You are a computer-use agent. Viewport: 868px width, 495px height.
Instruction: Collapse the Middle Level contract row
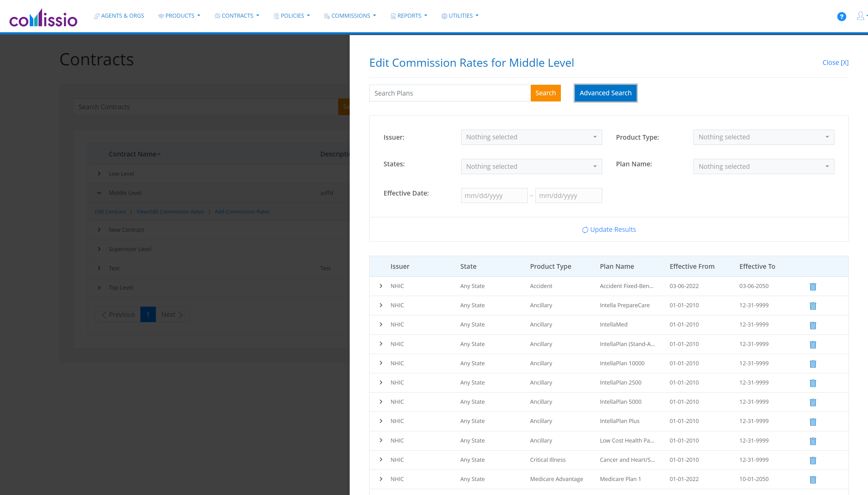coord(99,193)
